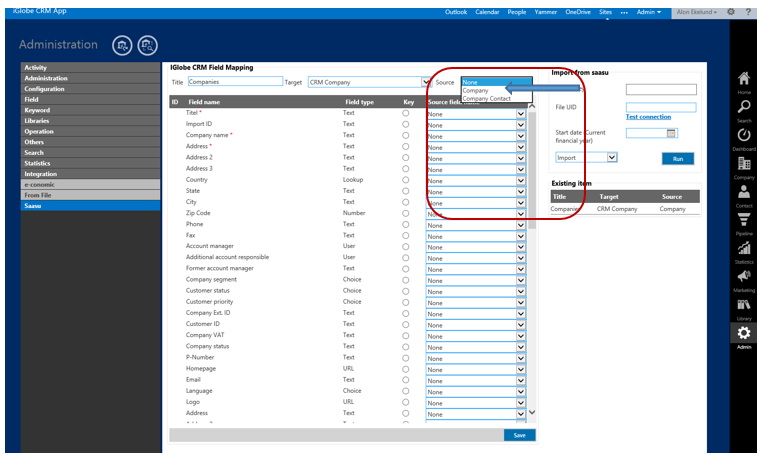This screenshot has height=455, width=762.
Task: Open the Contact person icon
Action: click(744, 192)
